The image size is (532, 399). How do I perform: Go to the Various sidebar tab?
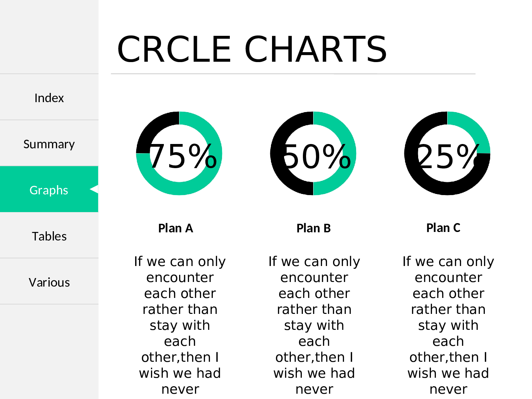[49, 282]
